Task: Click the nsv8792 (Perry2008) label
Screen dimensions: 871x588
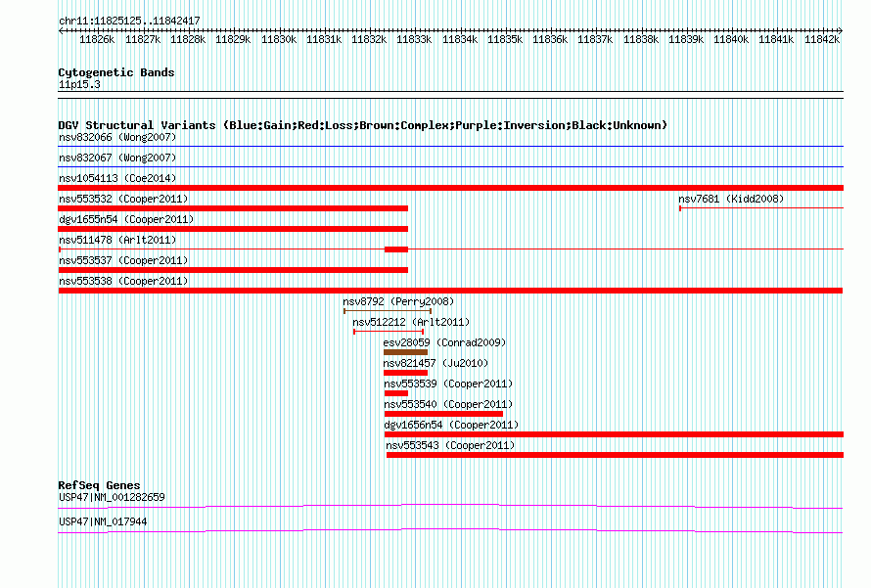Action: tap(398, 301)
